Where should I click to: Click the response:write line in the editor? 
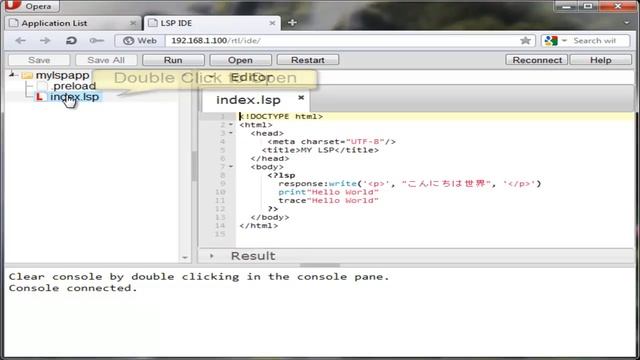click(410, 184)
